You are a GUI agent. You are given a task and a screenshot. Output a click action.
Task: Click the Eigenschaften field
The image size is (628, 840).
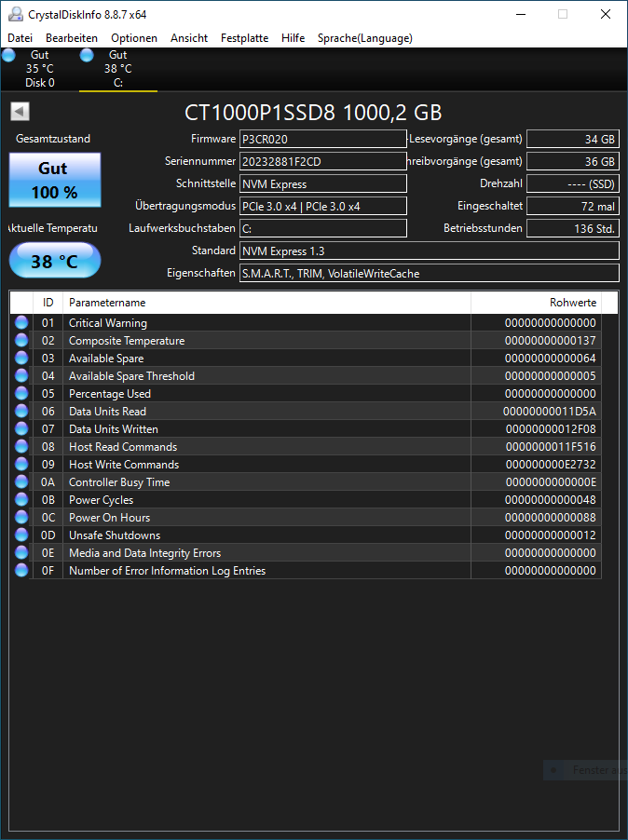tap(430, 273)
